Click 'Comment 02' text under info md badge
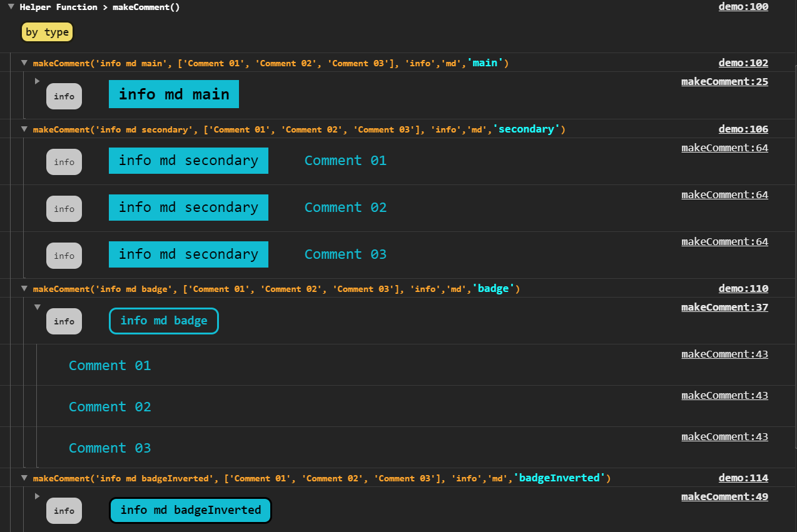Screen dimensions: 797x532 coord(109,407)
